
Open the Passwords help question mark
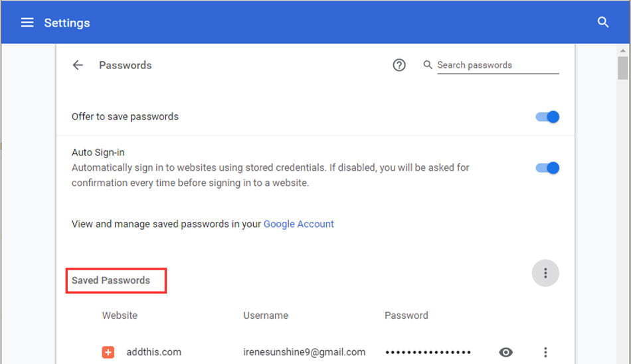(x=399, y=65)
